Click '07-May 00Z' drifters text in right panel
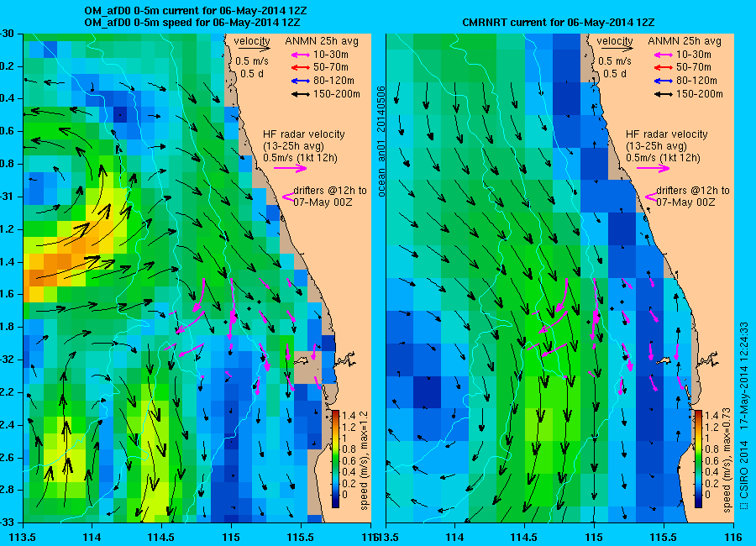Screen dimensions: 756x546 point(685,202)
